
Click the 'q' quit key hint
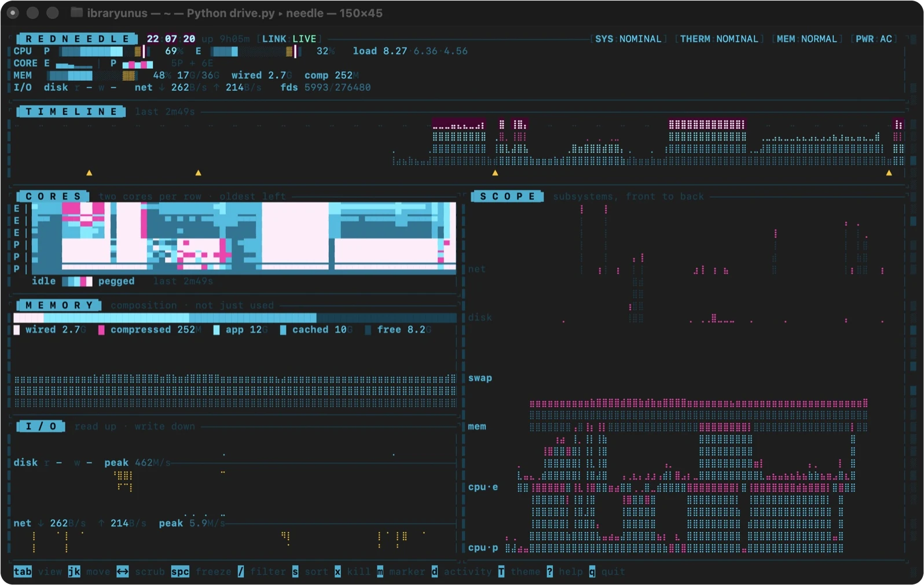coord(592,572)
